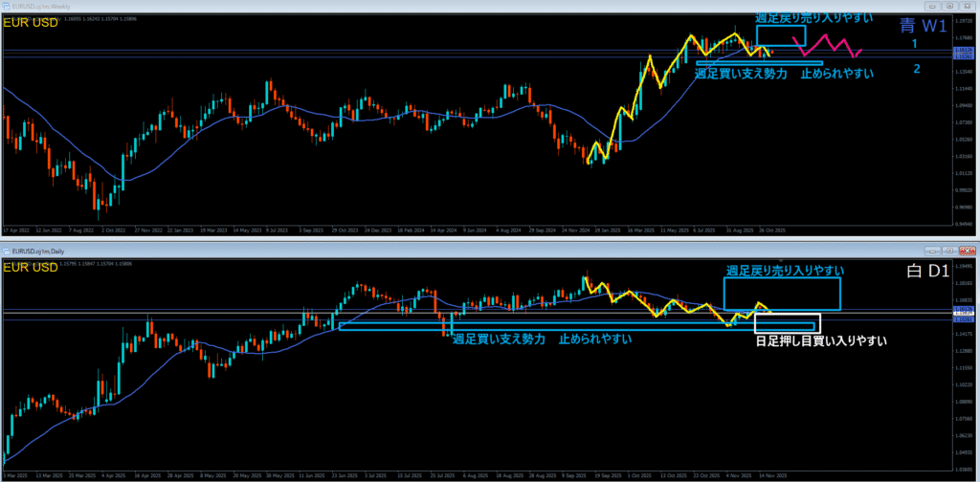Viewport: 980px width, 482px height.
Task: Click the Daily chart window icon
Action: pyautogui.click(x=5, y=250)
